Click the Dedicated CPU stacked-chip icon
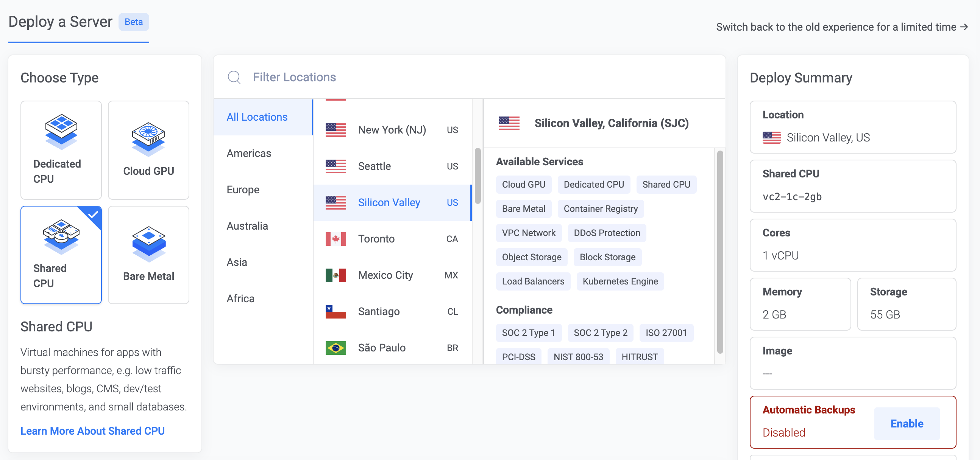The height and width of the screenshot is (460, 980). (61, 132)
